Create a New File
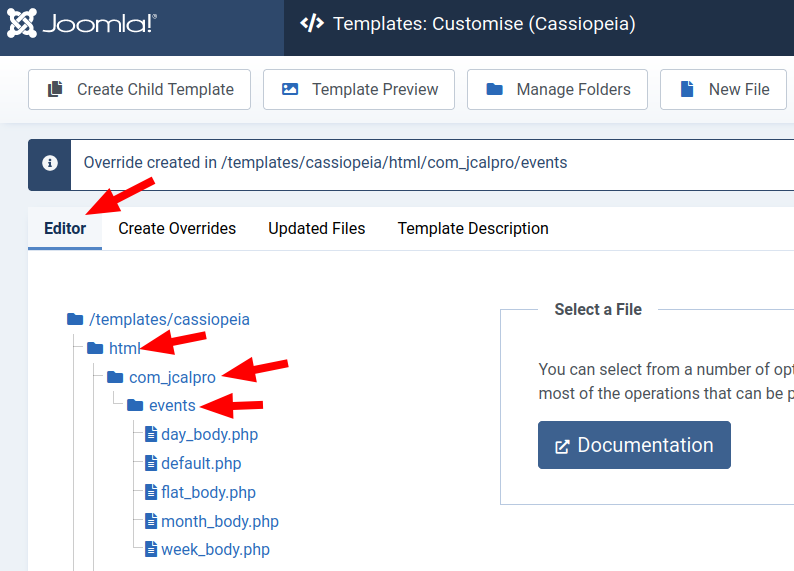 (x=724, y=90)
